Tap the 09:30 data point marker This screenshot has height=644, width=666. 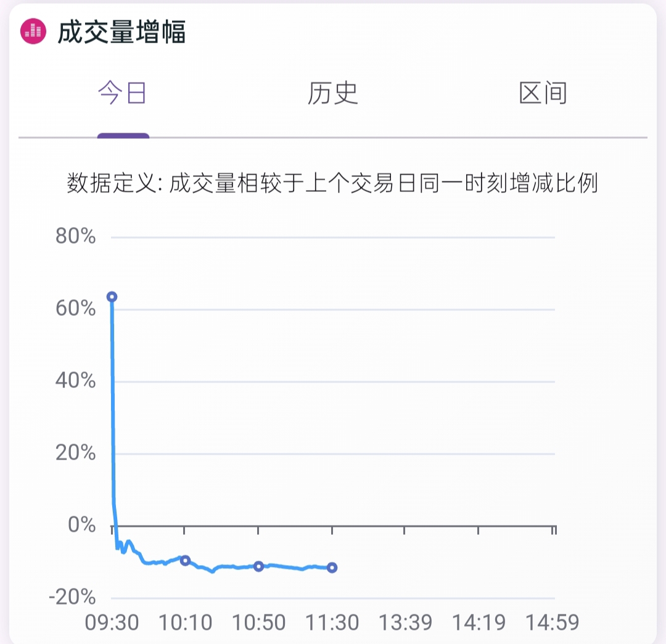click(x=112, y=297)
